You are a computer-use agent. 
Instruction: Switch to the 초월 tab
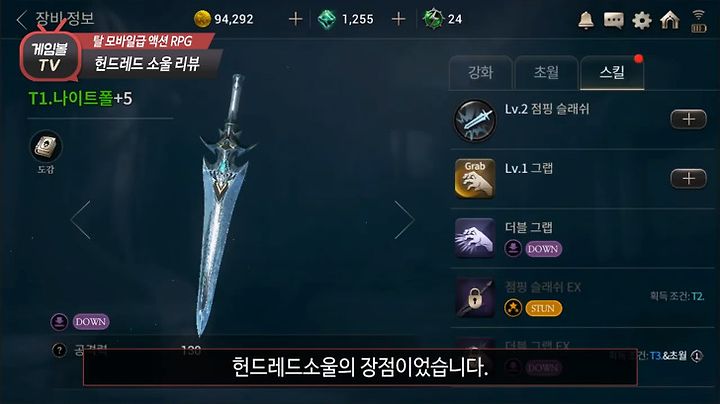546,73
